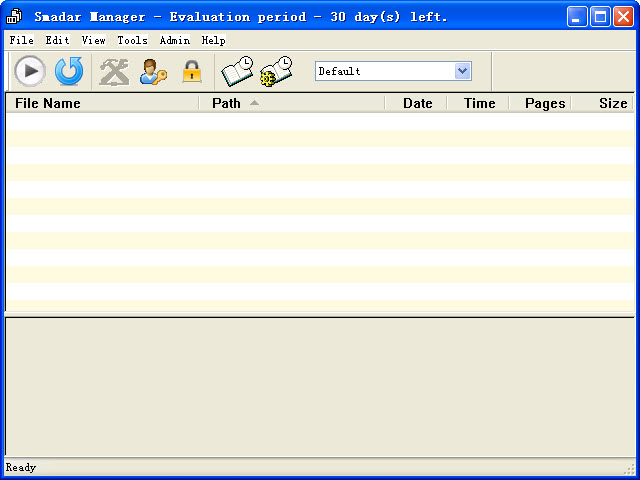Open the File menu

(x=21, y=40)
